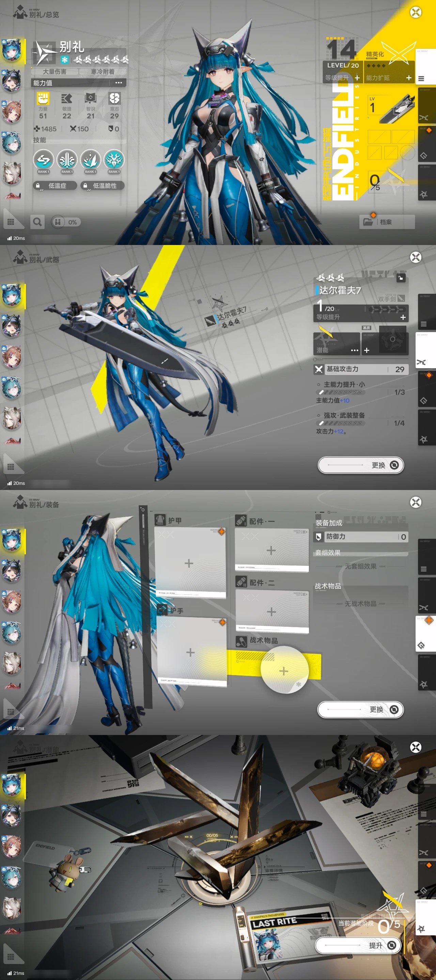
Task: Click the trust 0% indicator
Action: (x=65, y=222)
